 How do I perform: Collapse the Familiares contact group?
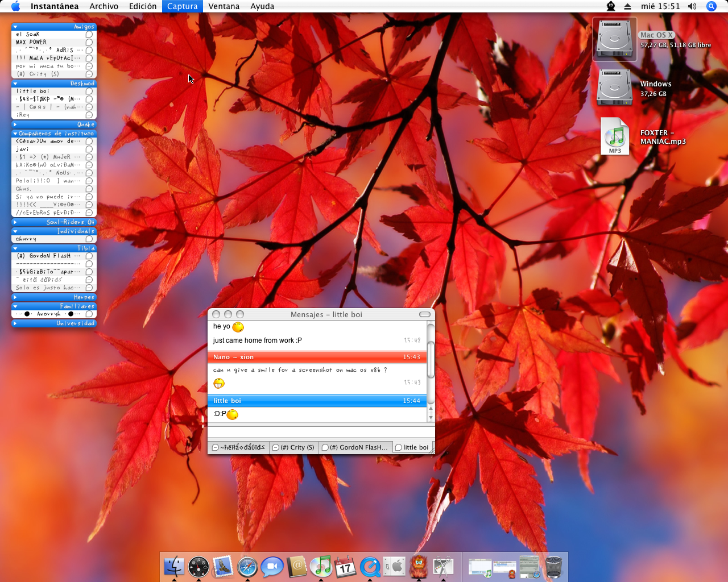click(x=15, y=306)
